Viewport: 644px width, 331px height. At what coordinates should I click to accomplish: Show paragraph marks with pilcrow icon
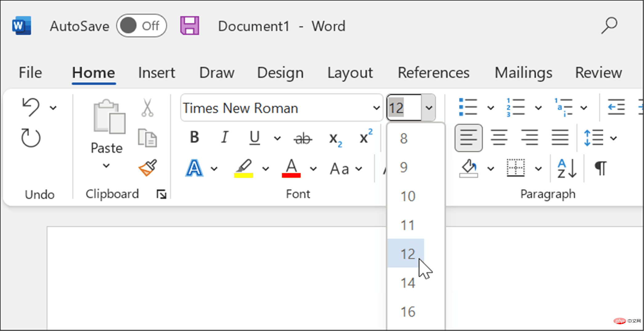pyautogui.click(x=600, y=169)
